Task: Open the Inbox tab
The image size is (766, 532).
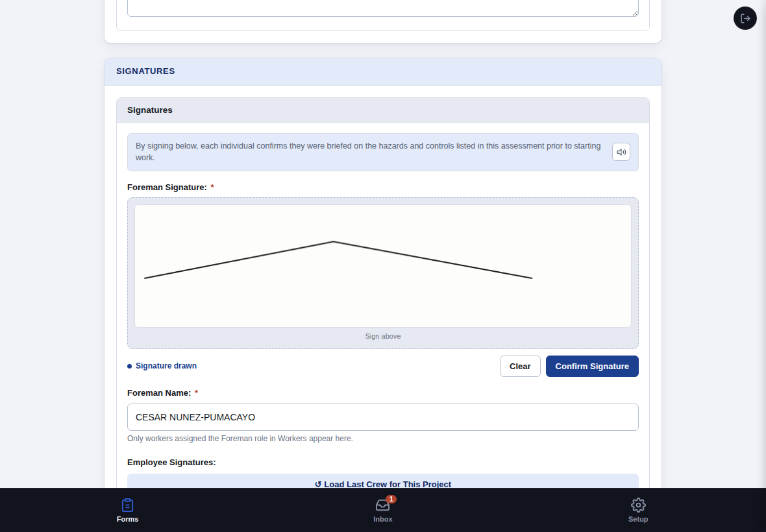Action: (x=383, y=510)
